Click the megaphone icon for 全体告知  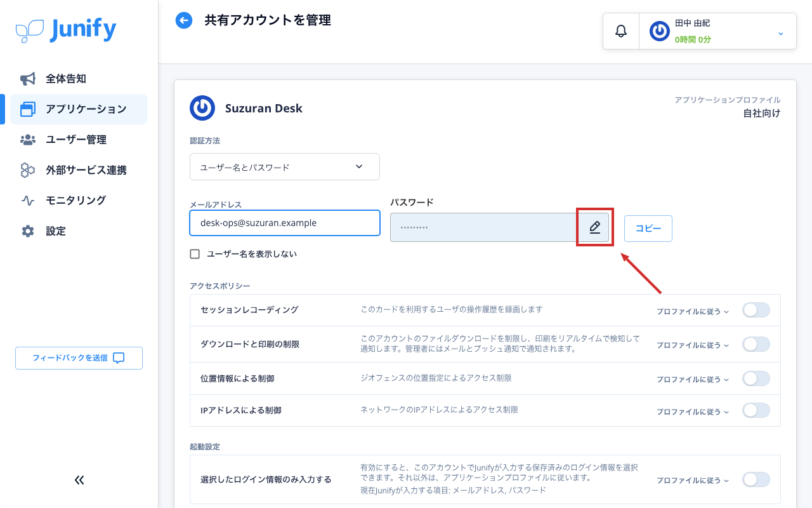pos(28,79)
